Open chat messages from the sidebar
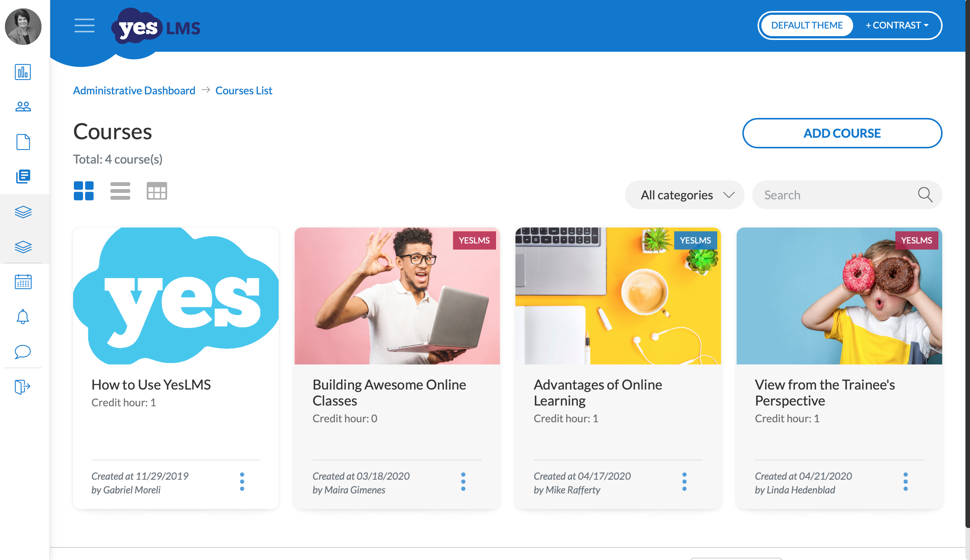970x560 pixels. [x=23, y=351]
